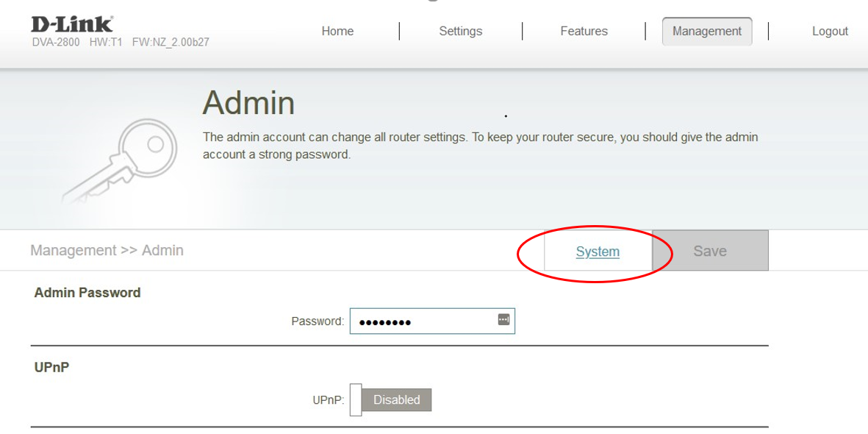Focus the admin Password field
This screenshot has width=868, height=434.
pyautogui.click(x=432, y=321)
